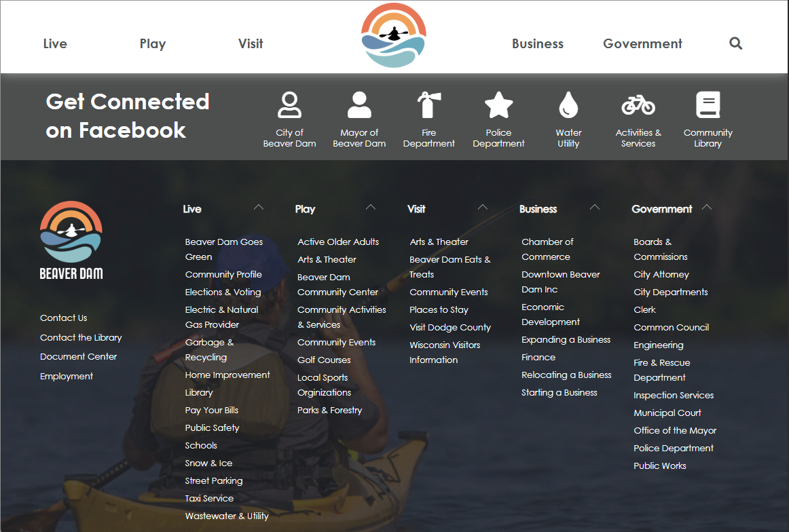Open Public Works link
Screen dimensions: 789x532
[660, 465]
